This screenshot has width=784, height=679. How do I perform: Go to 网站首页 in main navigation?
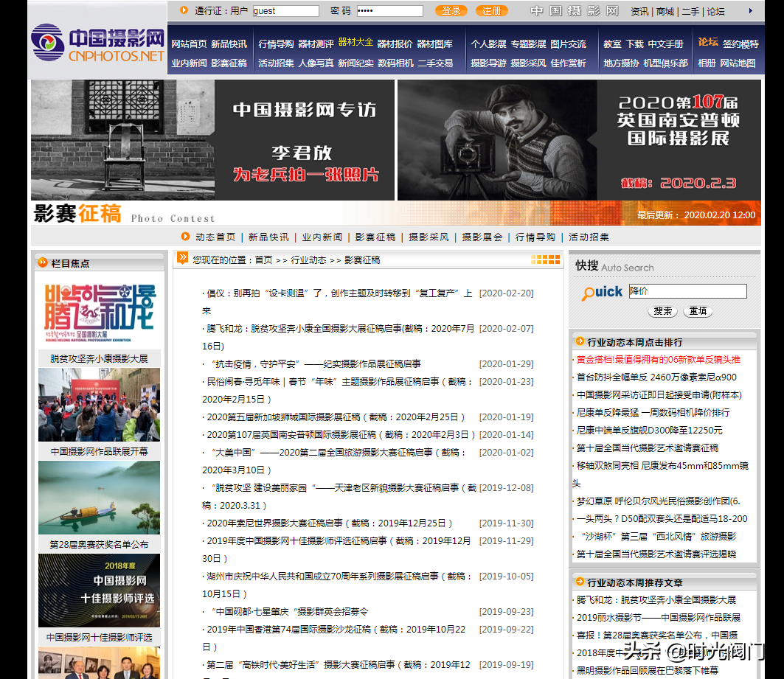189,44
